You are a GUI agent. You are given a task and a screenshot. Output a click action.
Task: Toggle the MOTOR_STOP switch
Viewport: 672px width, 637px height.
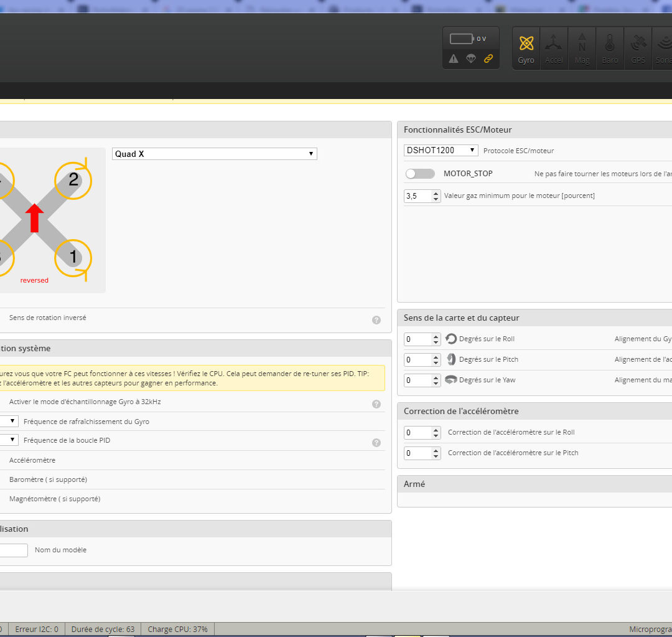420,174
